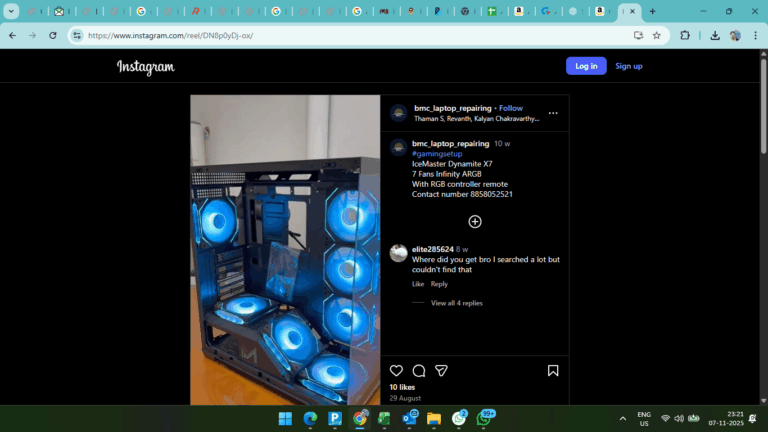The width and height of the screenshot is (768, 432).
Task: Open the Windows Start menu
Action: 285,418
